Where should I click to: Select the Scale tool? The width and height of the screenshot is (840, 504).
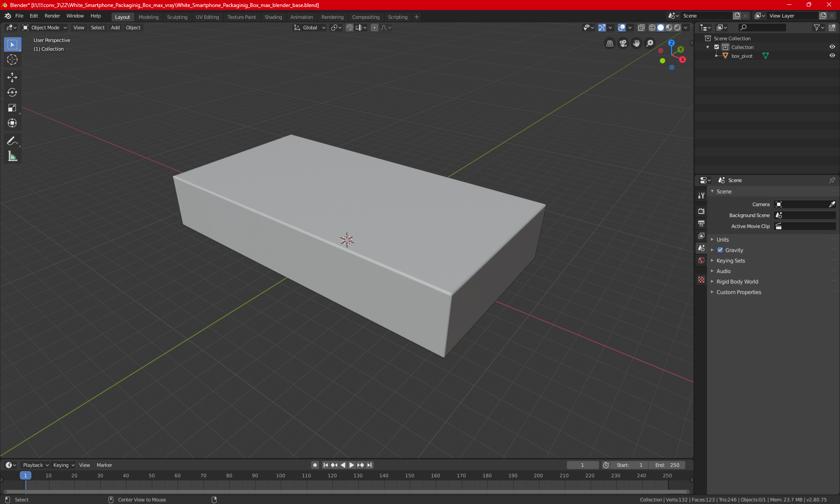click(x=12, y=108)
